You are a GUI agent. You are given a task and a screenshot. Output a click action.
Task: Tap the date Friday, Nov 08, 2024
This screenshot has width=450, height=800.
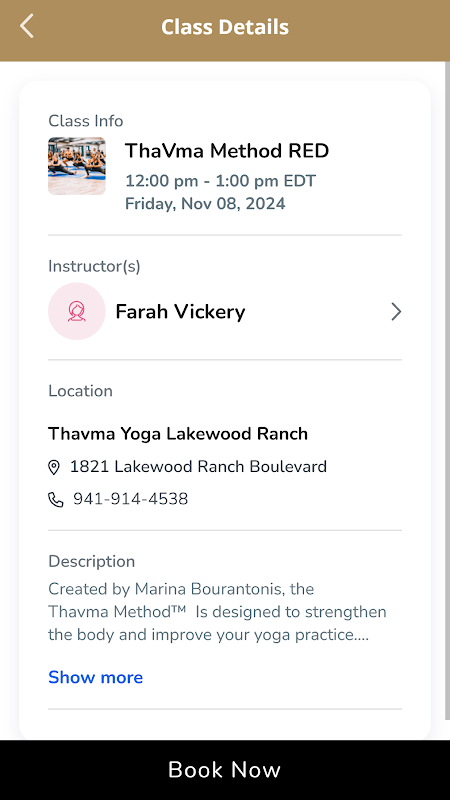[x=205, y=204]
